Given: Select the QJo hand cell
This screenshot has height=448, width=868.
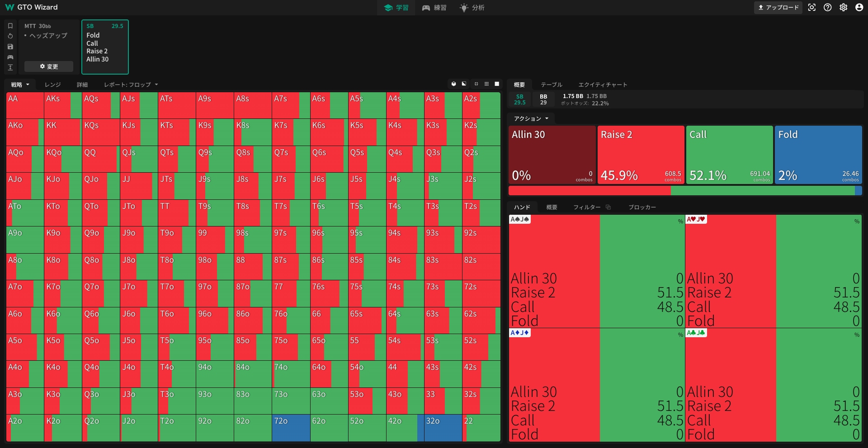Looking at the screenshot, I should [101, 186].
